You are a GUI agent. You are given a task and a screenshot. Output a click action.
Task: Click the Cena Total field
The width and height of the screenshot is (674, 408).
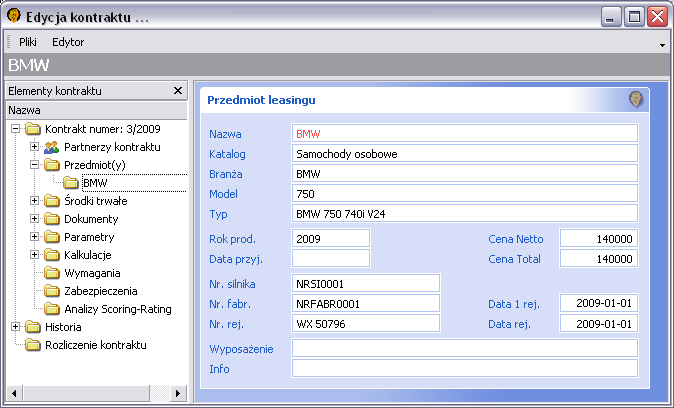[599, 258]
